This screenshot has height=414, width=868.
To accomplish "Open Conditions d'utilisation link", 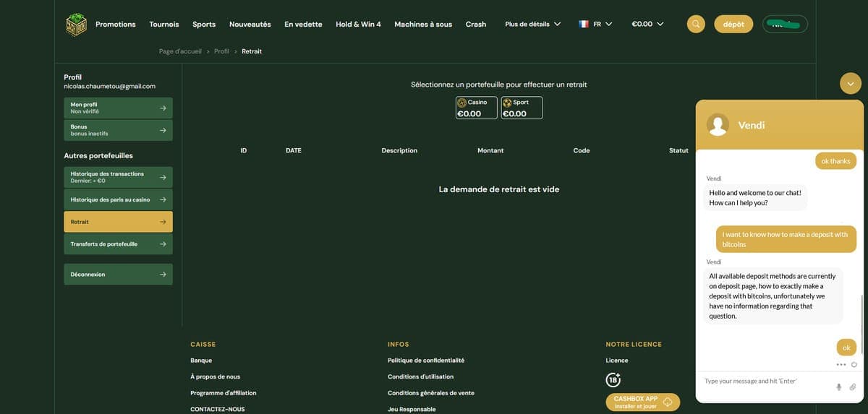I will [x=421, y=376].
